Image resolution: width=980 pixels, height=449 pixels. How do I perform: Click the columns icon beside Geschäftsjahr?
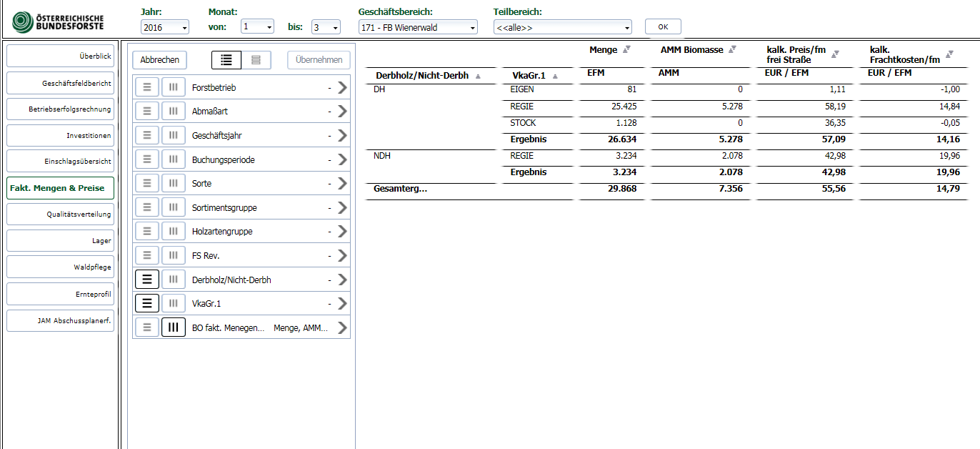tap(174, 135)
